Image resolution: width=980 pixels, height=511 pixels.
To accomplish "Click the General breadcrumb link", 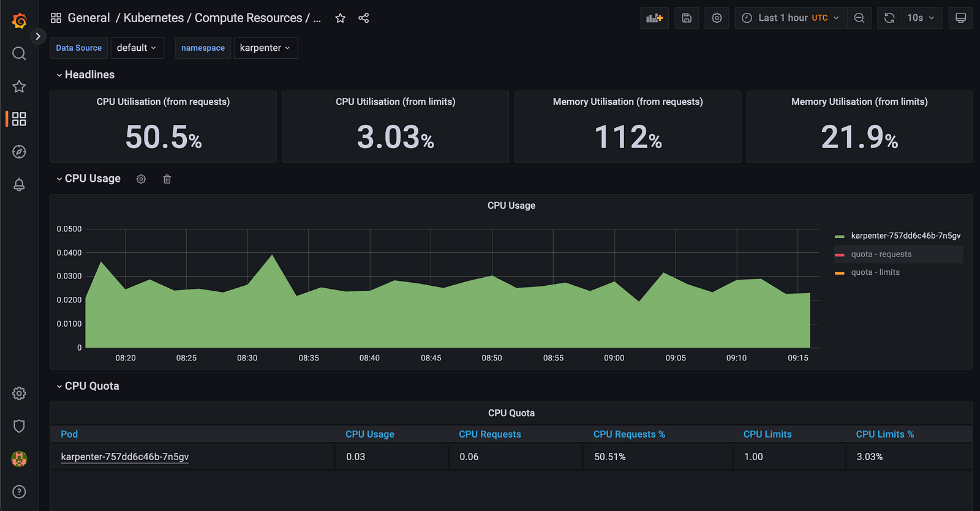I will (89, 18).
